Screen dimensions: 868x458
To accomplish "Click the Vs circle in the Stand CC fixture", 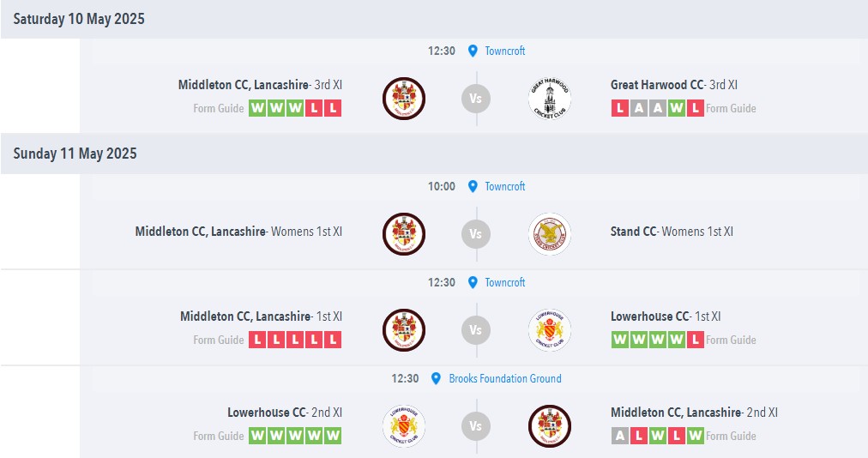I will (476, 233).
